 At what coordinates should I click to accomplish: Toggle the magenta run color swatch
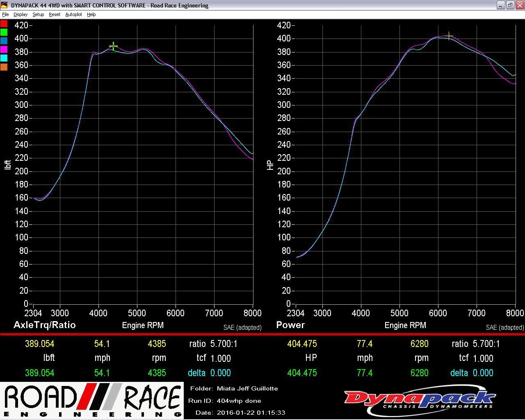(4, 49)
